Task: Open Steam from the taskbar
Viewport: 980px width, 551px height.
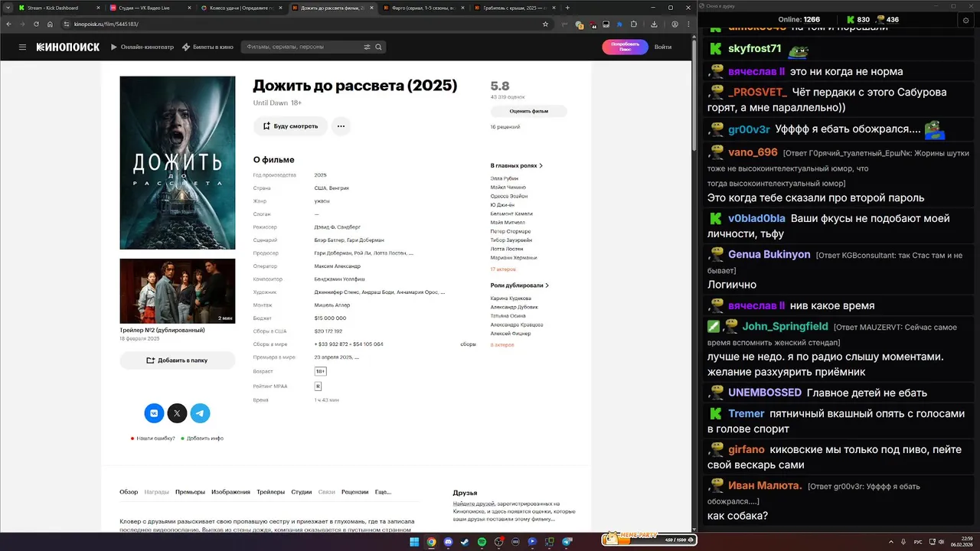Action: (465, 542)
